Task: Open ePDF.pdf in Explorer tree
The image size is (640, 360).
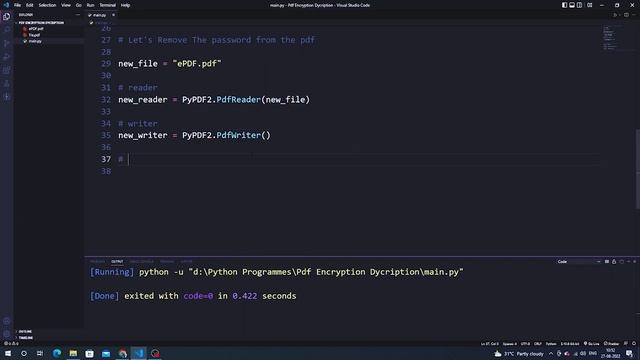Action: (x=36, y=29)
